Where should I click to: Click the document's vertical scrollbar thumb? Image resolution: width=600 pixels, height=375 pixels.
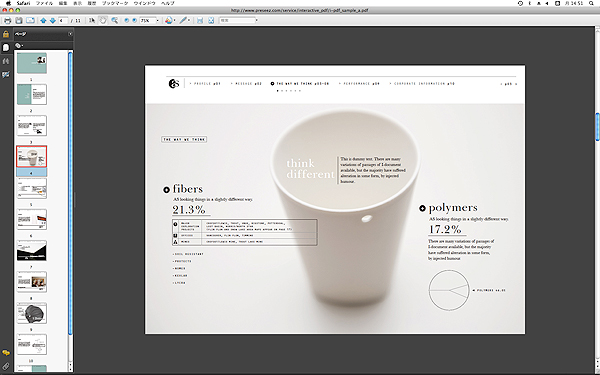[x=597, y=127]
